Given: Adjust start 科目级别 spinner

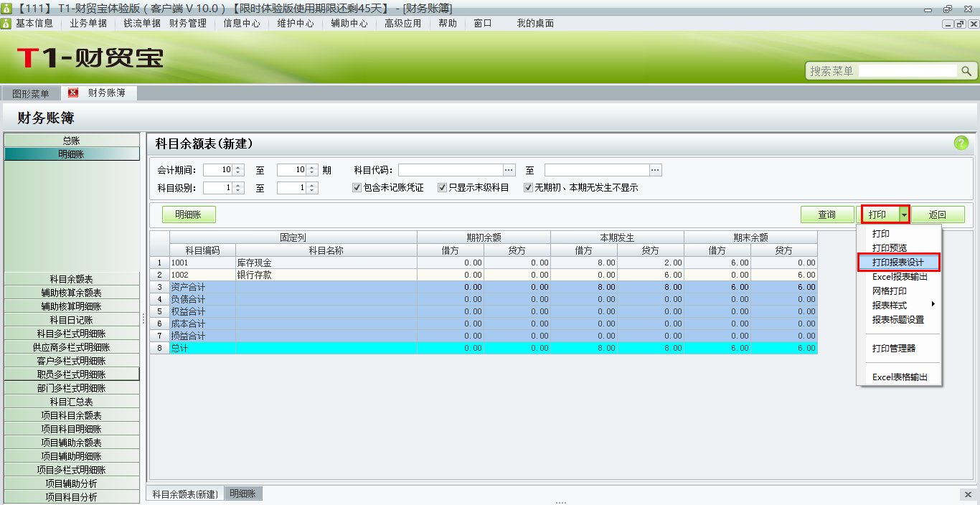Looking at the screenshot, I should pos(239,188).
